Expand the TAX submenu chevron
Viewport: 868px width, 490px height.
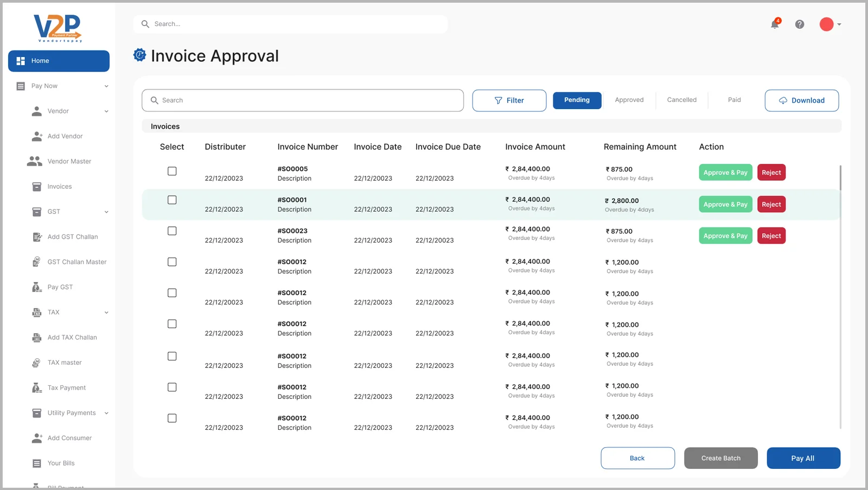pyautogui.click(x=106, y=312)
